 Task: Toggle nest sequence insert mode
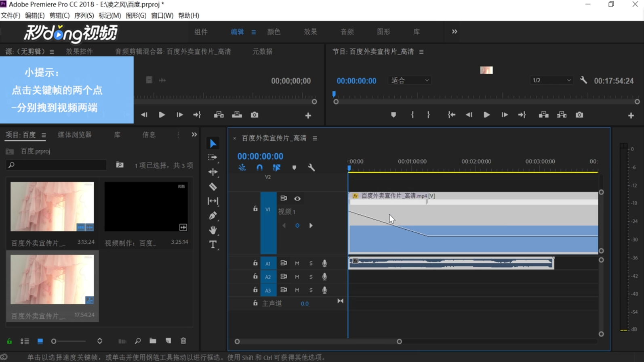pyautogui.click(x=242, y=167)
